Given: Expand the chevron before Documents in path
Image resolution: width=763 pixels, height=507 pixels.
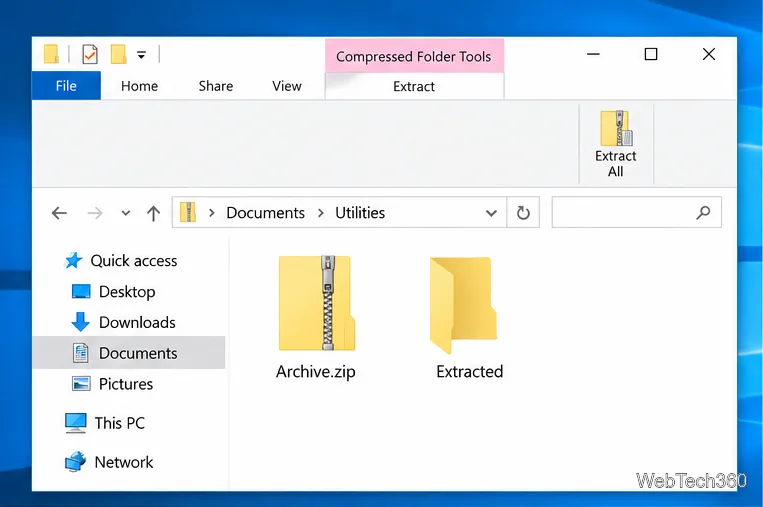Looking at the screenshot, I should tap(212, 213).
